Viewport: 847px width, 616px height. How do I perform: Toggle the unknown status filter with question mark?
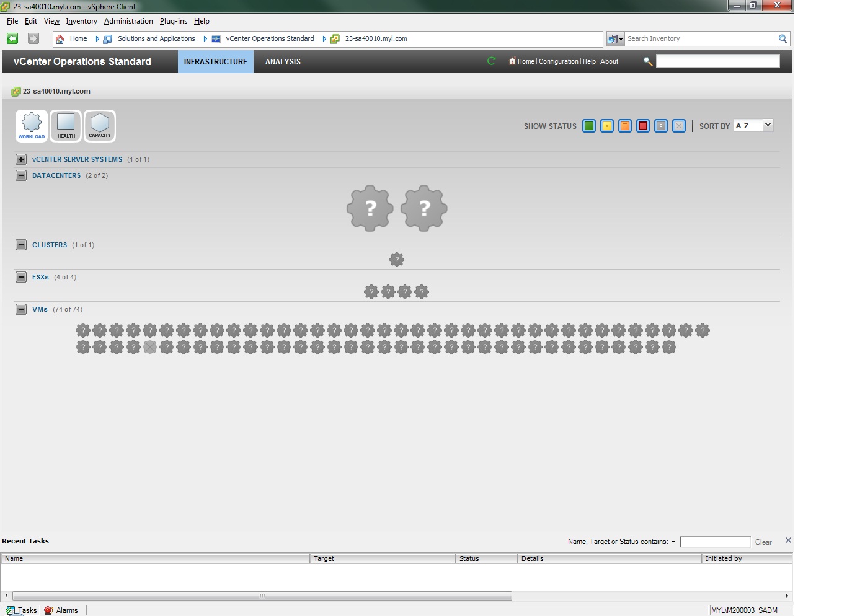click(x=661, y=126)
